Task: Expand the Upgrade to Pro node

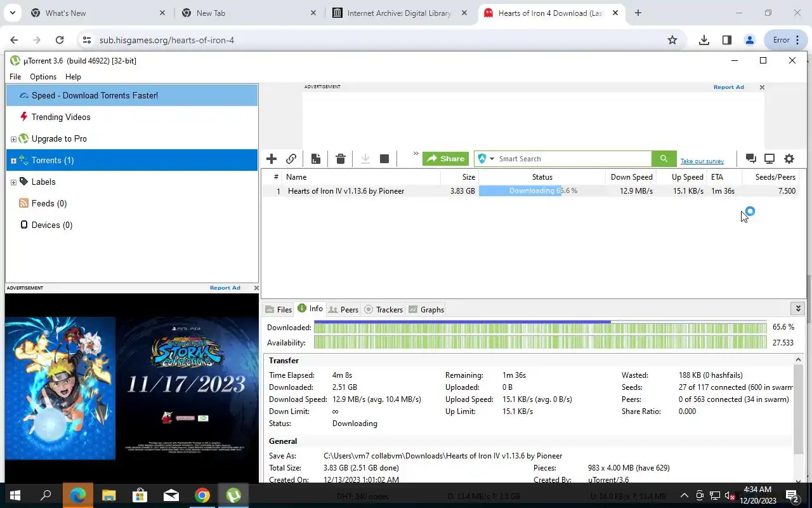Action: (13, 139)
